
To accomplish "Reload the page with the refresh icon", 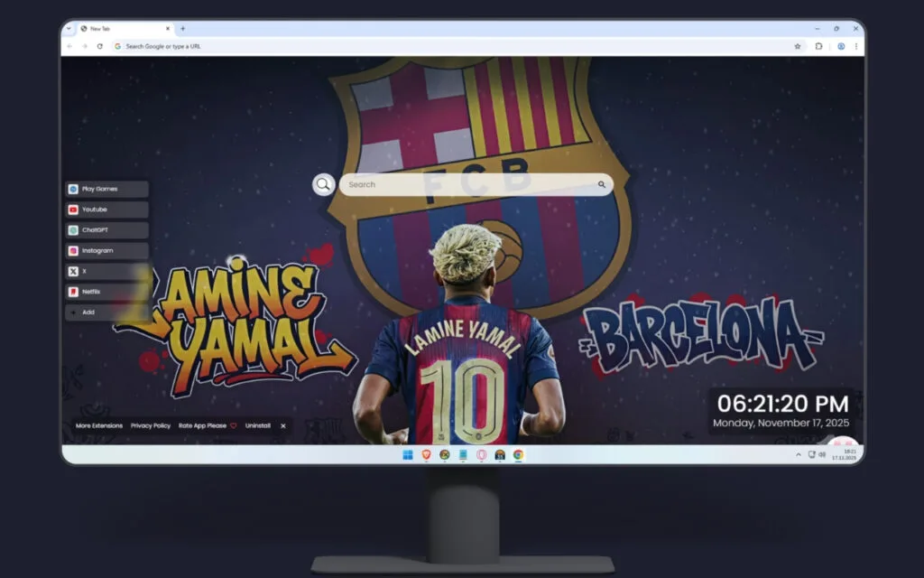I will point(100,46).
